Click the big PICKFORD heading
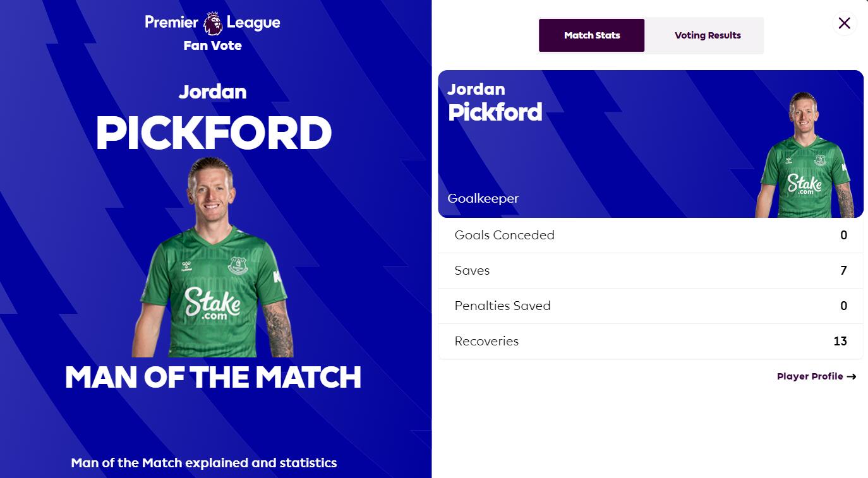This screenshot has height=478, width=868. pyautogui.click(x=214, y=133)
